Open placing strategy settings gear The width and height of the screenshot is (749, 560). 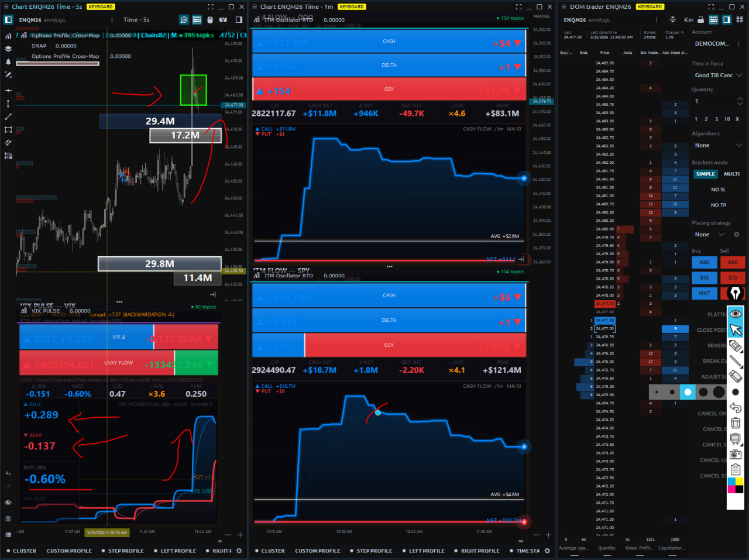(737, 235)
